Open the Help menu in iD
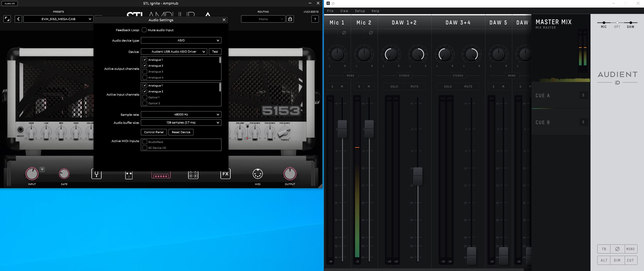The height and width of the screenshot is (271, 644). [x=375, y=11]
